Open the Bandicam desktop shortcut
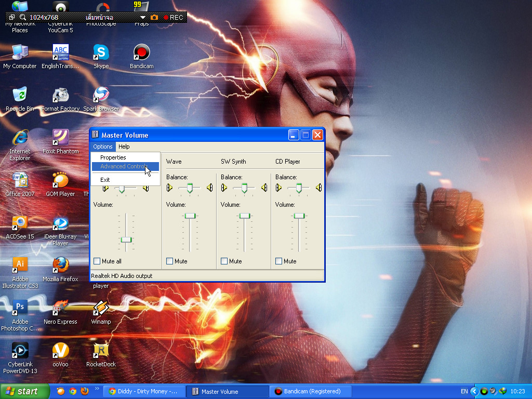Viewport: 532px width, 399px height. coord(141,53)
